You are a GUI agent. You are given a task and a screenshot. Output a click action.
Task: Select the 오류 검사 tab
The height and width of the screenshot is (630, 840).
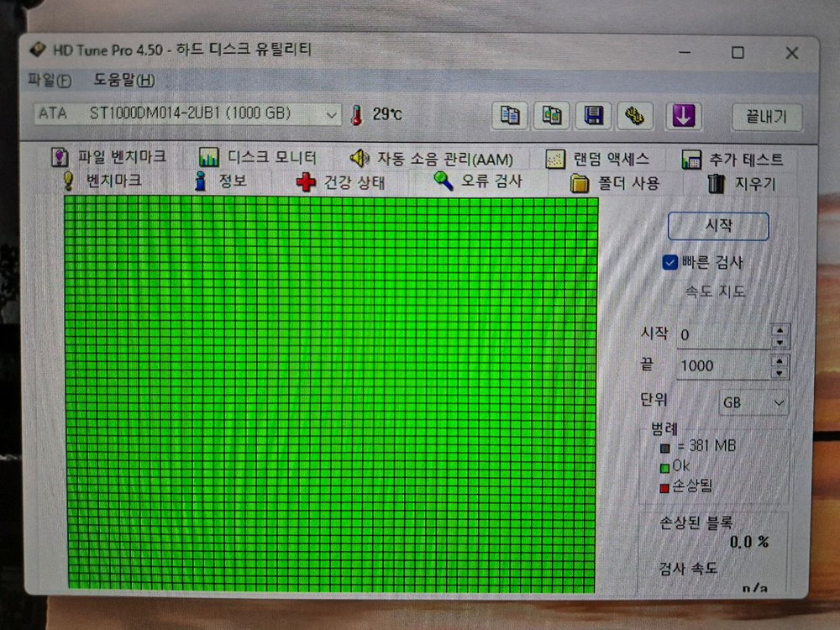478,181
